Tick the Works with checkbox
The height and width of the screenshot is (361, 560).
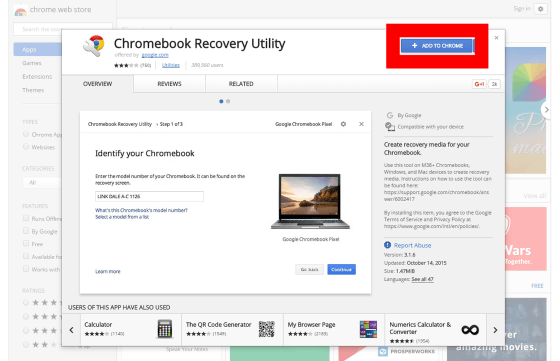coord(26,269)
